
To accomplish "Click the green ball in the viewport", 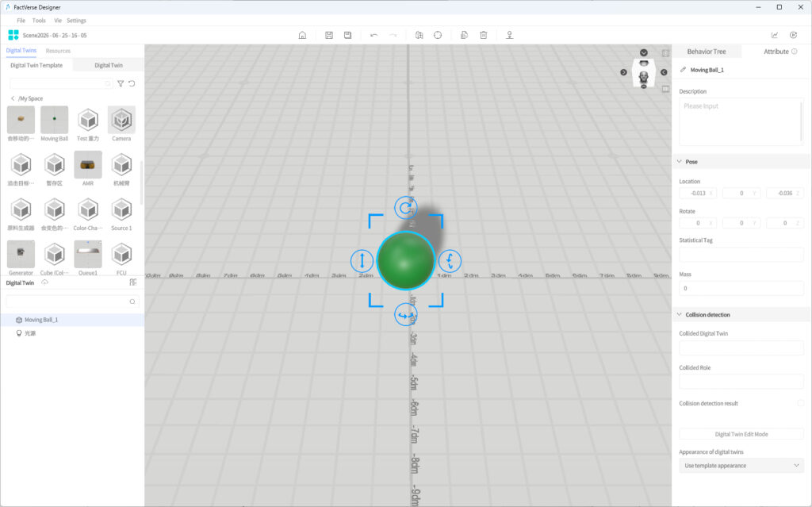I will coord(405,261).
